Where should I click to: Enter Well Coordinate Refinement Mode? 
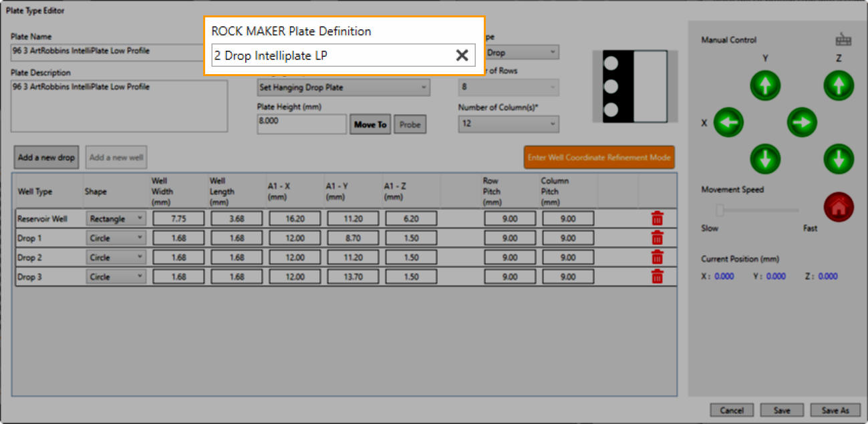[599, 158]
